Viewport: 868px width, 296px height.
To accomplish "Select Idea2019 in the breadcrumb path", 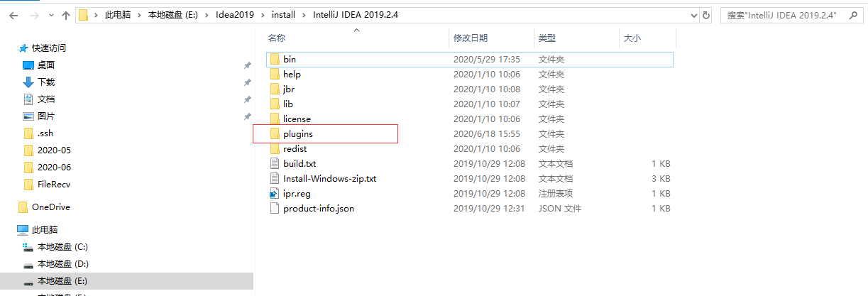I will click(234, 15).
